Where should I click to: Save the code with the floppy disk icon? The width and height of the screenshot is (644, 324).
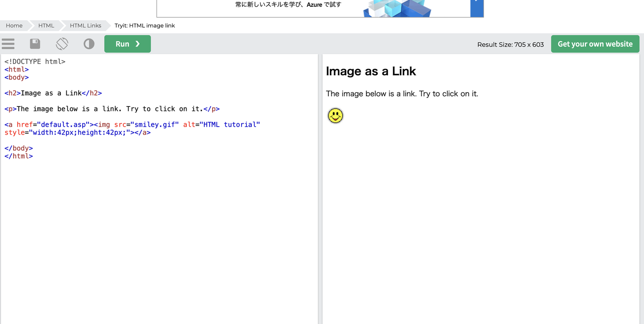click(x=35, y=44)
